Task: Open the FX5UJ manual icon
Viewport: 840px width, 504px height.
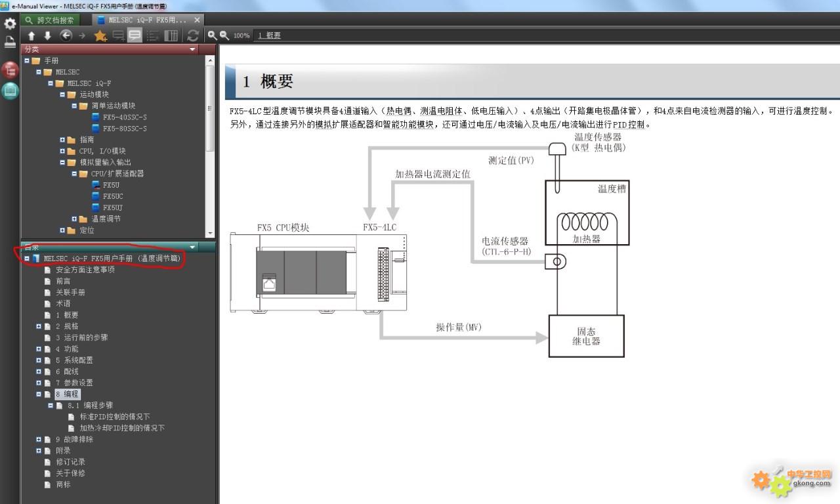Action: click(x=96, y=207)
